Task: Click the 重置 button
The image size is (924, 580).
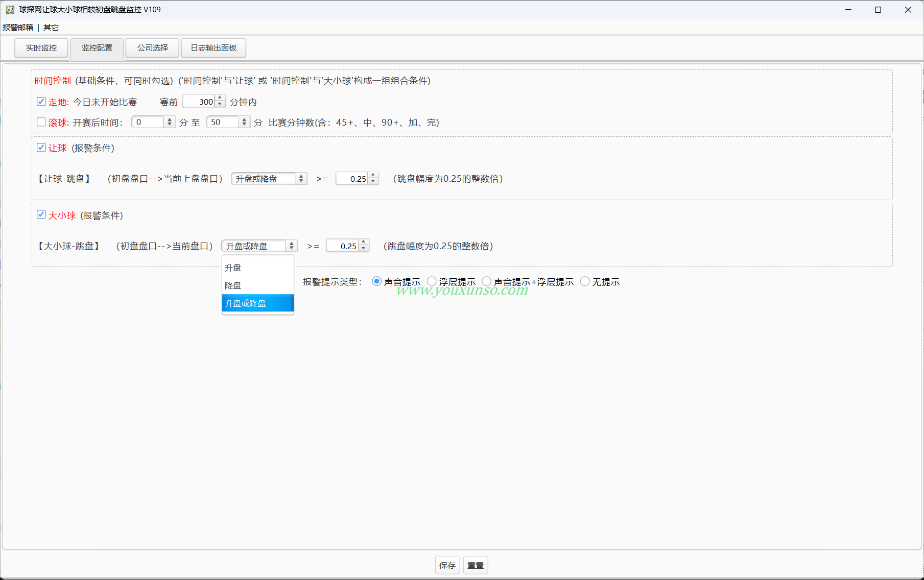Action: coord(476,565)
